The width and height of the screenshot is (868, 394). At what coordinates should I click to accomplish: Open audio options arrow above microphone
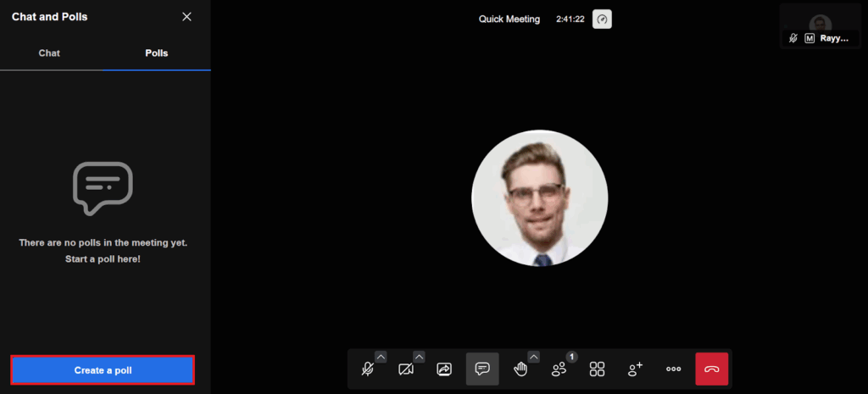pyautogui.click(x=381, y=357)
